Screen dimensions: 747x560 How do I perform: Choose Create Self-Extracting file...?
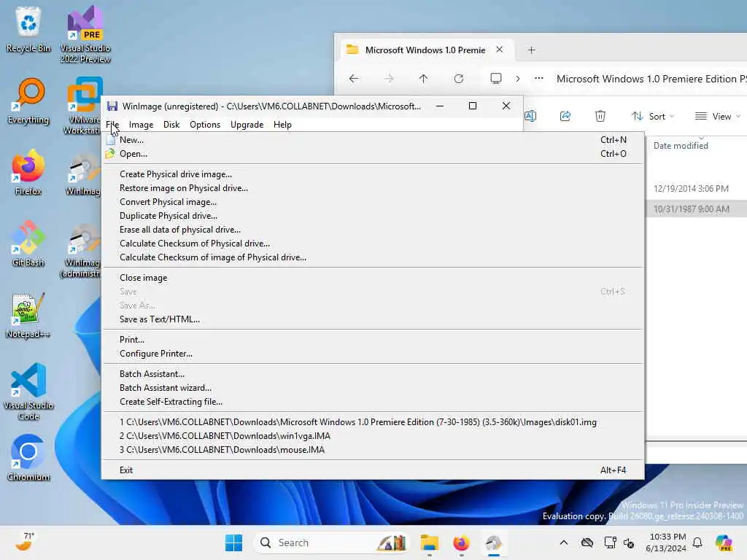pyautogui.click(x=373, y=402)
